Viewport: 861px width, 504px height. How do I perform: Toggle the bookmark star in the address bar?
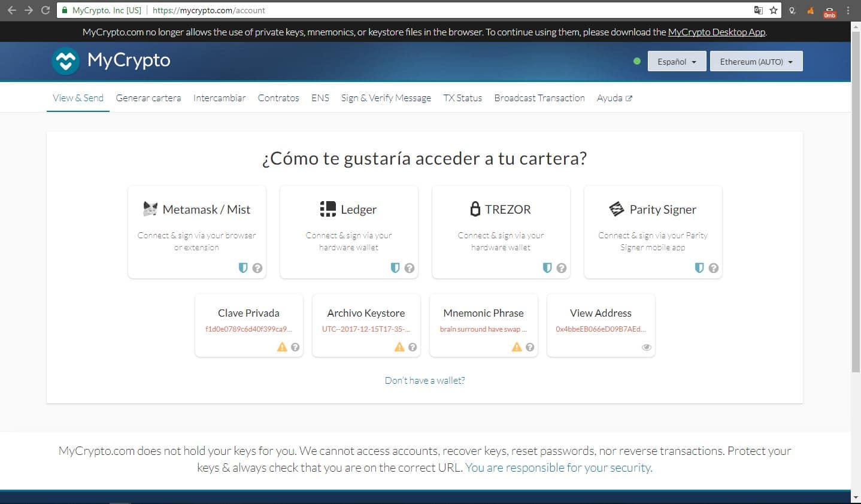772,10
